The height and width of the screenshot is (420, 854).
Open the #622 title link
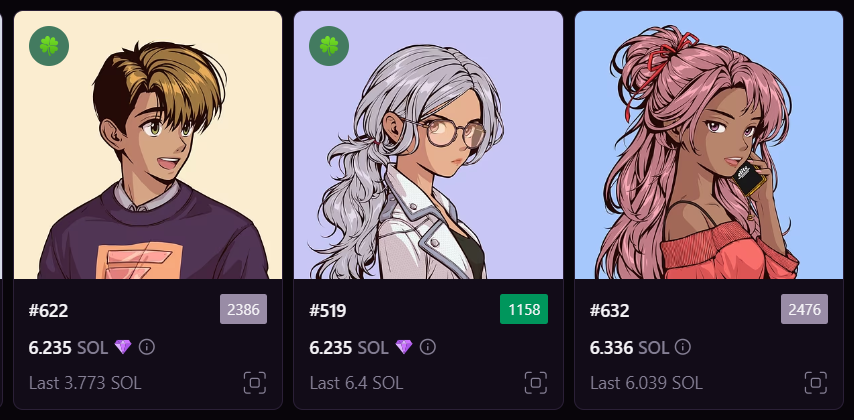click(x=48, y=311)
